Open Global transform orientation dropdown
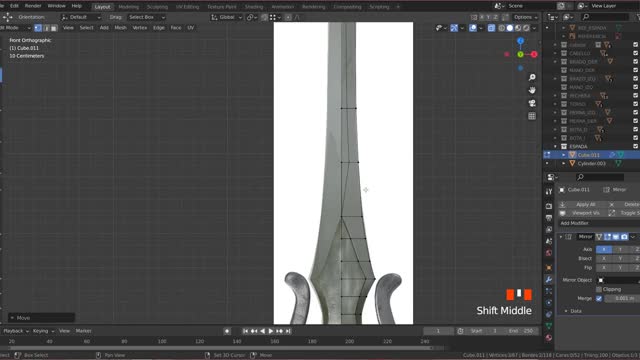Viewport: 640px width, 360px height. pyautogui.click(x=226, y=17)
